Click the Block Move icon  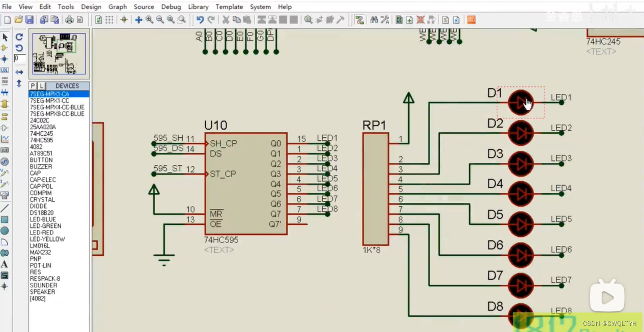click(272, 20)
